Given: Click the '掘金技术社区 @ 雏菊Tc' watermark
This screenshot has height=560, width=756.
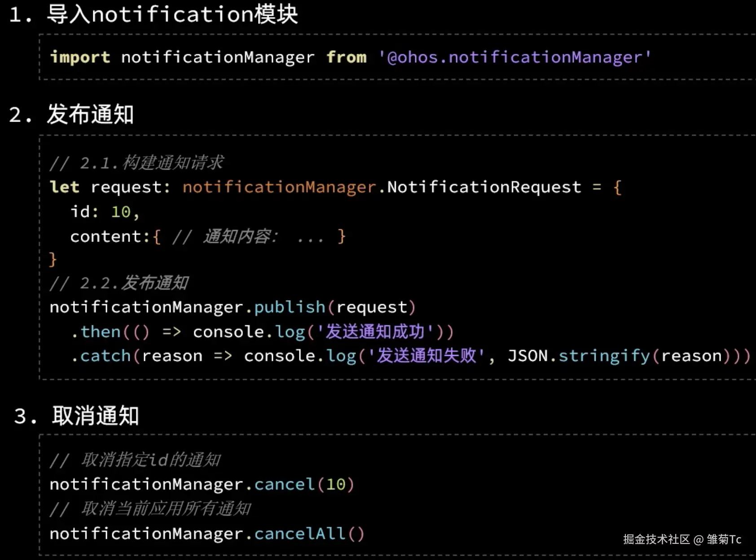Looking at the screenshot, I should 681,539.
